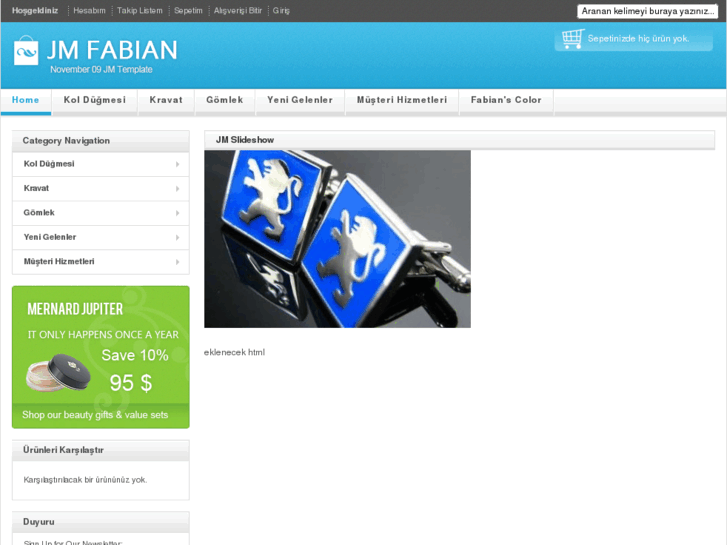Open the Sepetim cart link
The width and height of the screenshot is (727, 545).
point(188,11)
